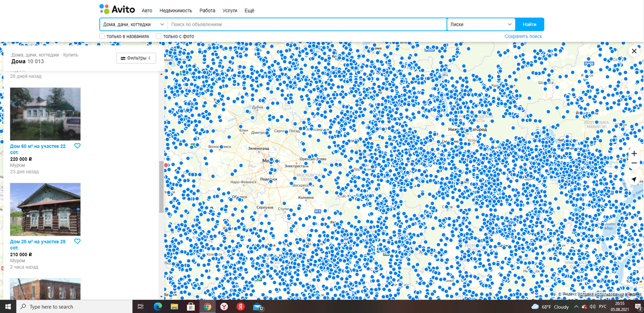Open the 68°F Cloudy weather widget

click(x=550, y=307)
